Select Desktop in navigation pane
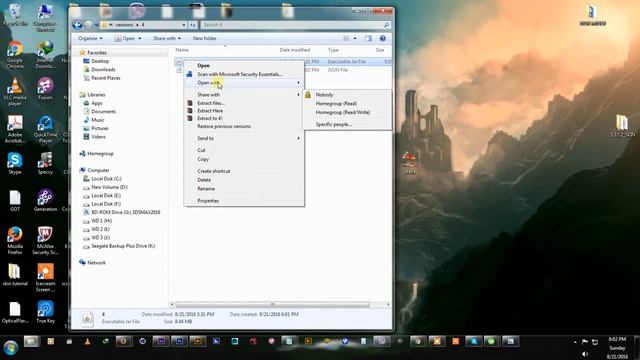This screenshot has width=640, height=360. coord(100,61)
